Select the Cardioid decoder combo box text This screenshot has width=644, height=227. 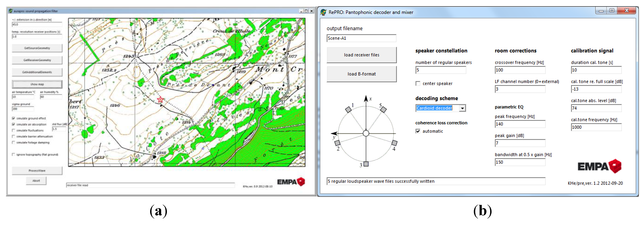[434, 108]
